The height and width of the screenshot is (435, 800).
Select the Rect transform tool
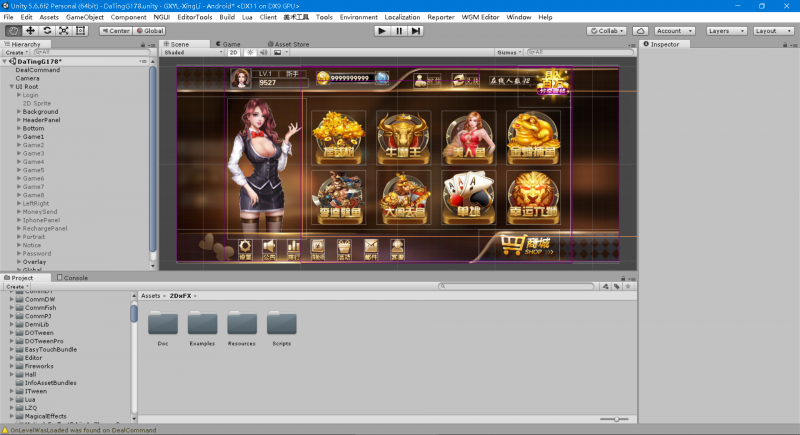(x=81, y=31)
